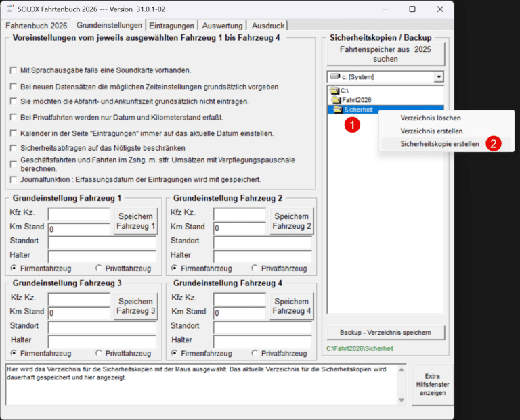Open the Fahrt2026 folder icon
Image resolution: width=520 pixels, height=420 pixels.
tap(336, 100)
